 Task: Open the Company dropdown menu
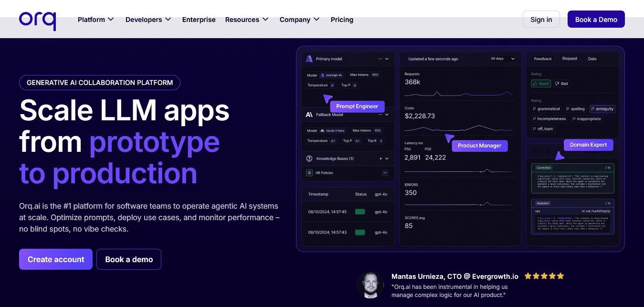coord(300,20)
